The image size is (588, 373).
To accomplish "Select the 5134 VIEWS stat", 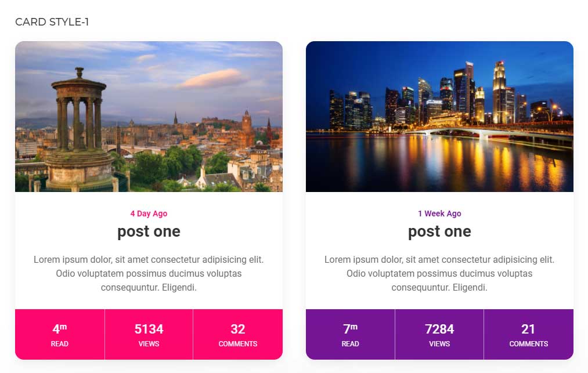I will pos(149,334).
